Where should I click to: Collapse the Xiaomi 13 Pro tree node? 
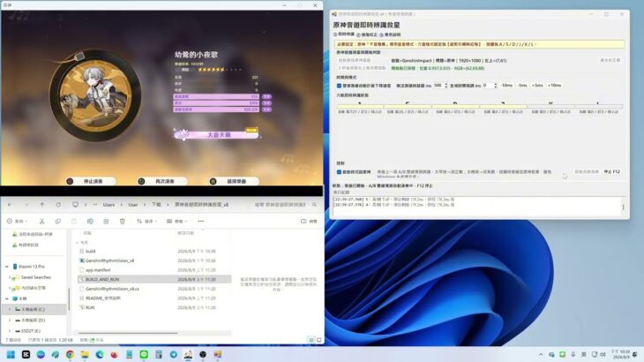7,267
